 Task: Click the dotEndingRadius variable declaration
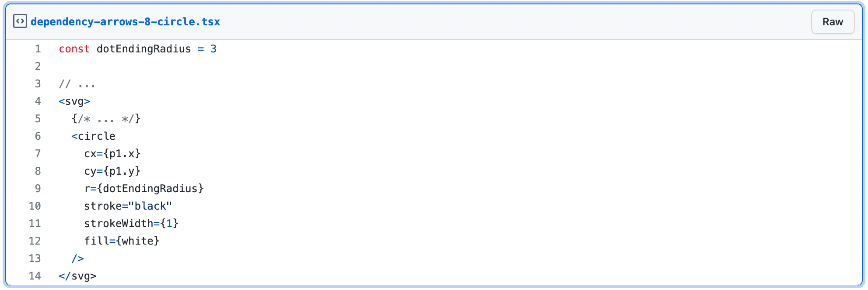tap(144, 49)
